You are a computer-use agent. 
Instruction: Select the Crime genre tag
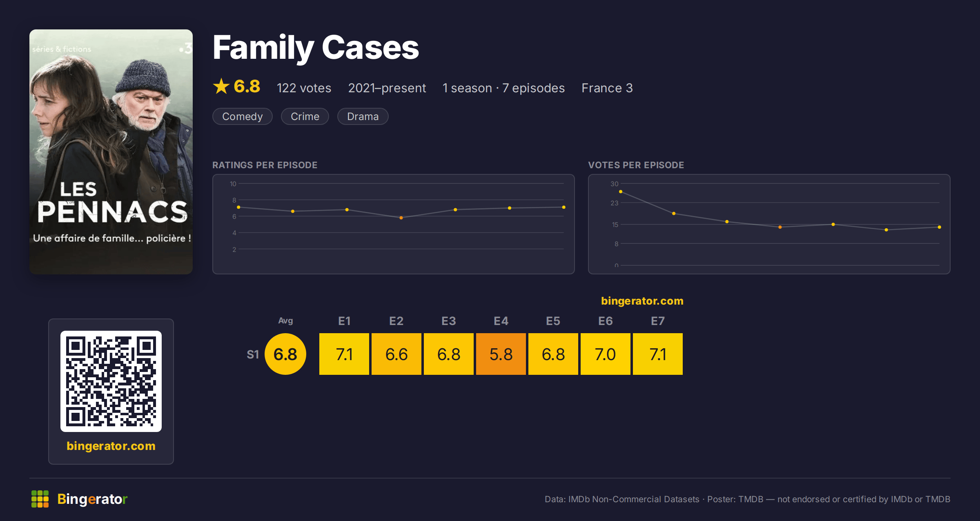[x=305, y=116]
